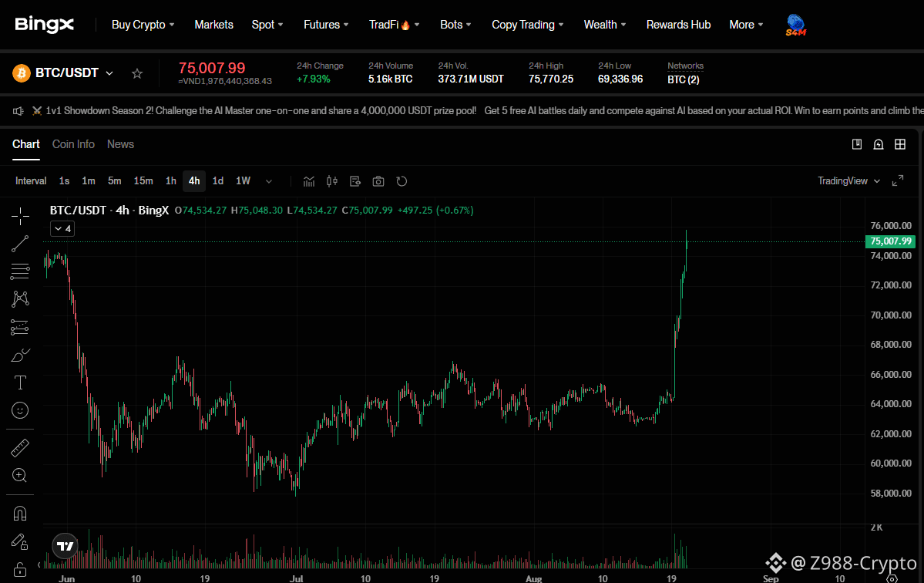Click the announcement speaker icon
The image size is (924, 583).
pos(18,111)
